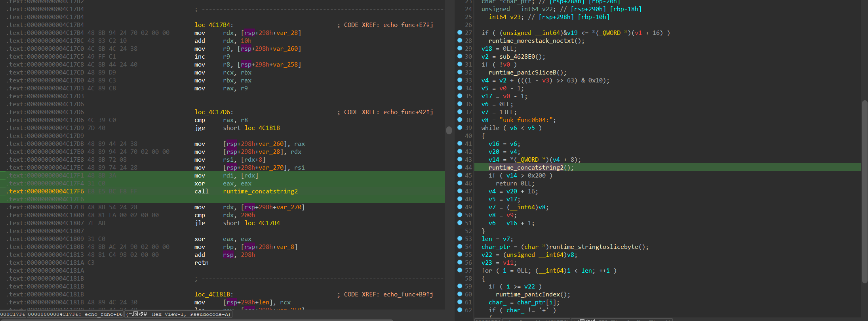This screenshot has height=321, width=868.
Task: Toggle breakpoint dot on pseudocode line 27
Action: [x=459, y=32]
